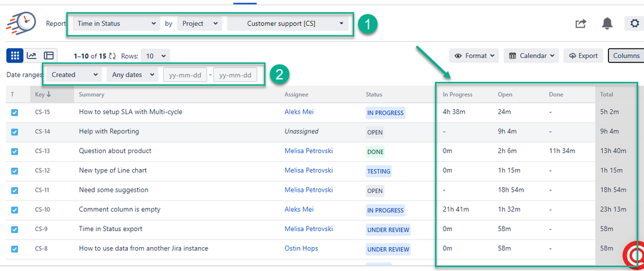Click the TESTING status badge on CS-12
This screenshot has width=644, height=271.
[x=378, y=171]
